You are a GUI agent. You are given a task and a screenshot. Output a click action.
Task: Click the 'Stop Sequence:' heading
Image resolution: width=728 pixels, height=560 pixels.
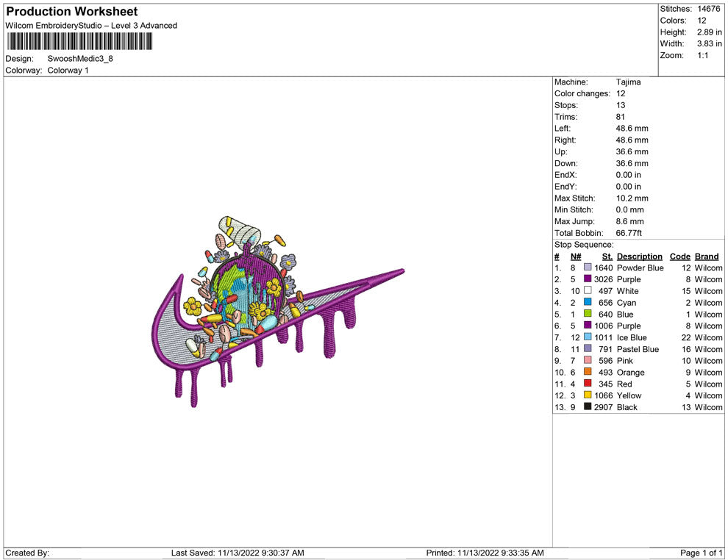coord(584,245)
